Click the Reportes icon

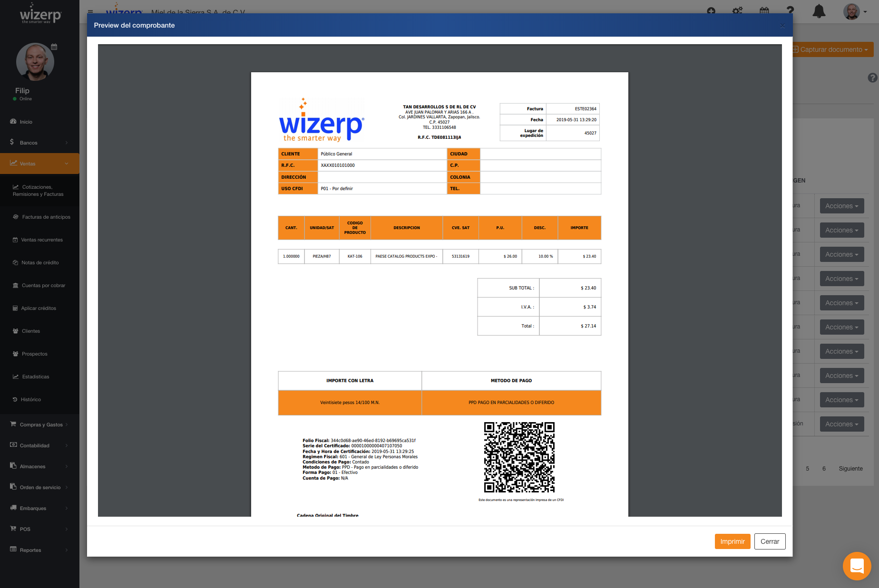[x=13, y=549]
